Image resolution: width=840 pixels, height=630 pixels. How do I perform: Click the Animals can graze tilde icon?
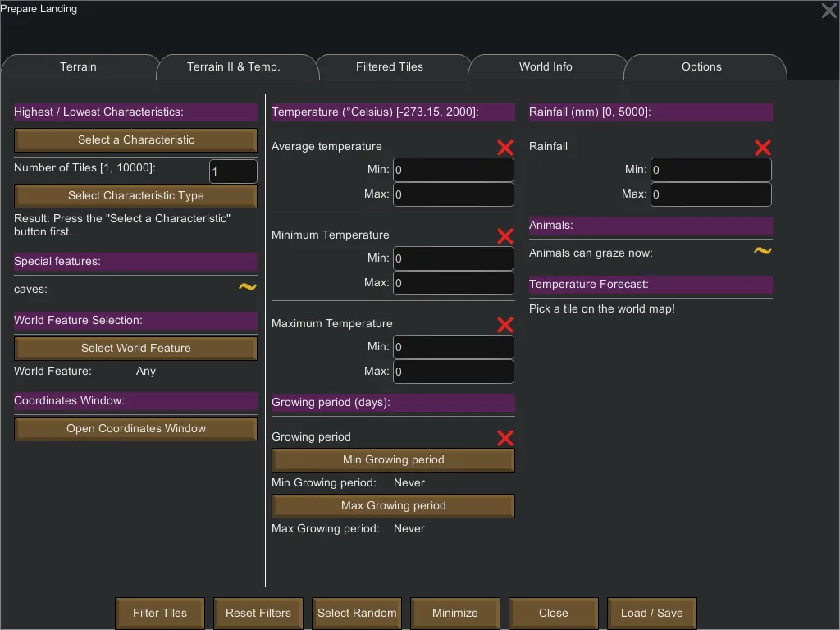pyautogui.click(x=763, y=252)
